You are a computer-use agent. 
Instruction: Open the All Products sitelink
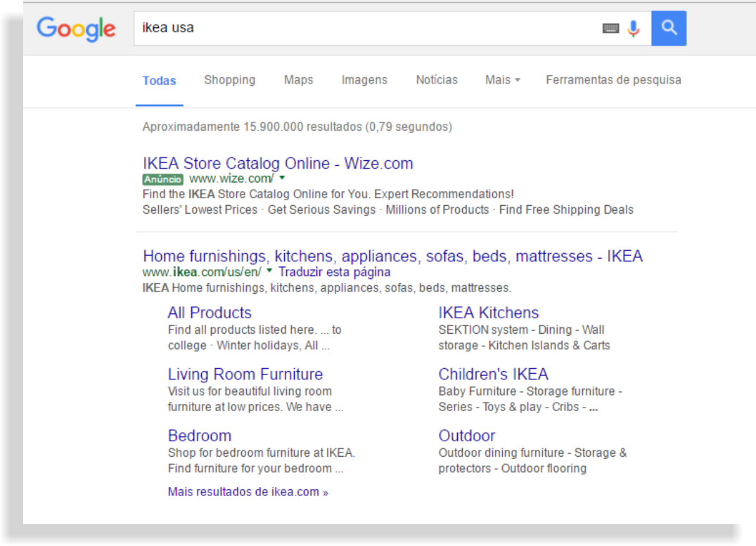210,313
